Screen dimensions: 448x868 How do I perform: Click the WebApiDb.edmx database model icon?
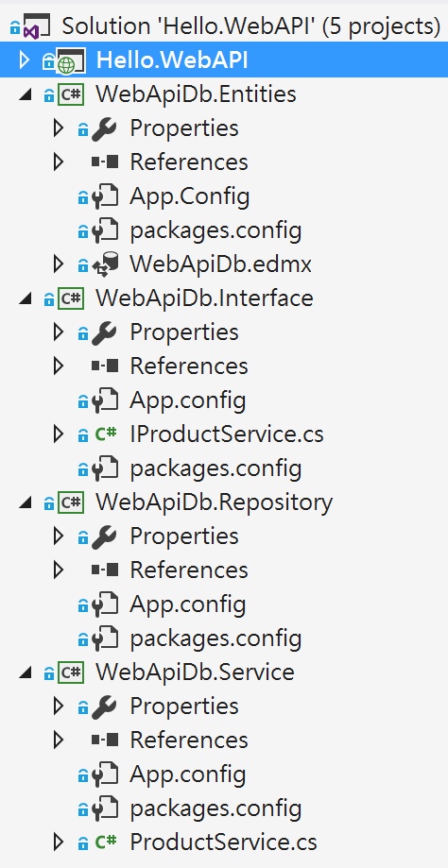point(104,264)
